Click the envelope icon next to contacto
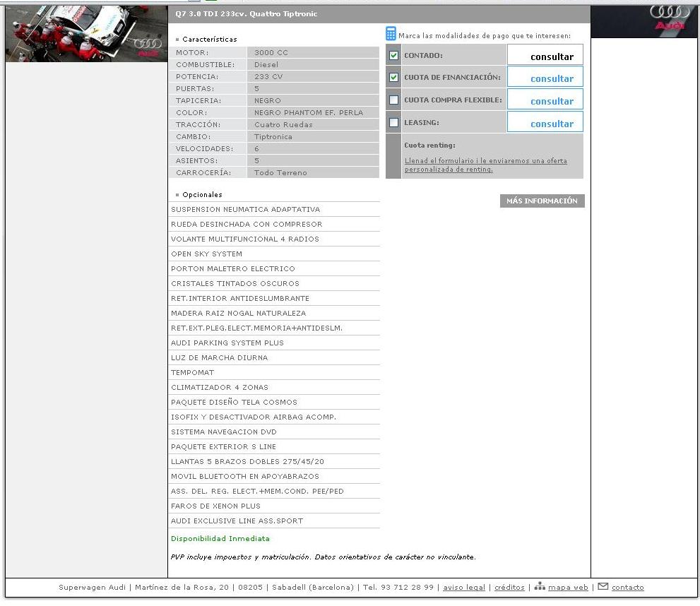 [x=603, y=586]
